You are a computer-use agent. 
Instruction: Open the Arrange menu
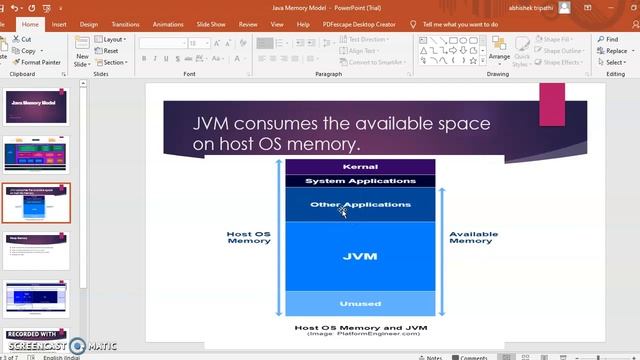499,52
